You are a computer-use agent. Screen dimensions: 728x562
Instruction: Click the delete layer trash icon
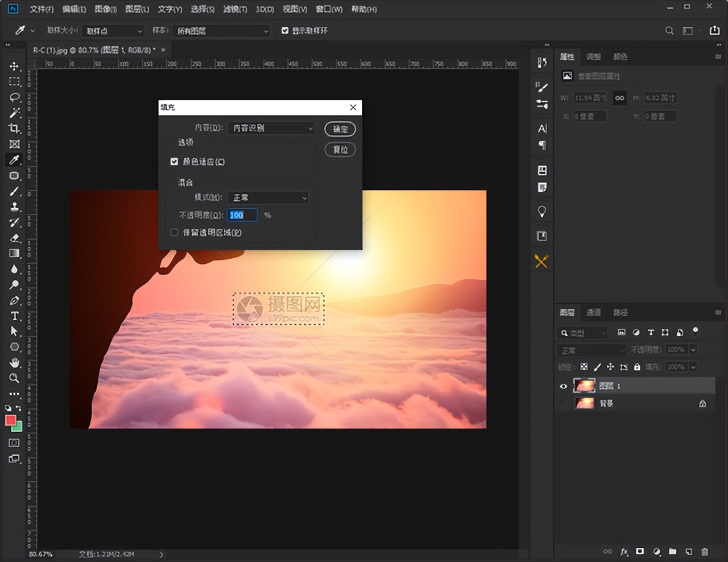[x=705, y=551]
